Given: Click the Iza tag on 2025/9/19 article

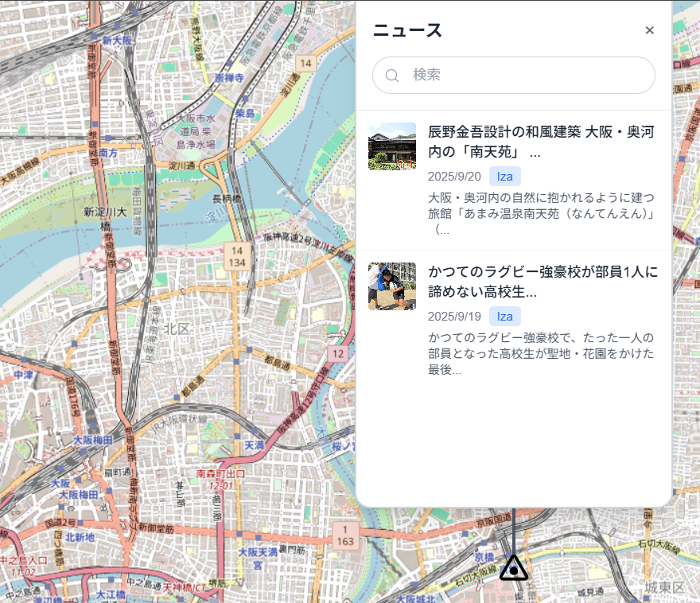Looking at the screenshot, I should [x=505, y=316].
